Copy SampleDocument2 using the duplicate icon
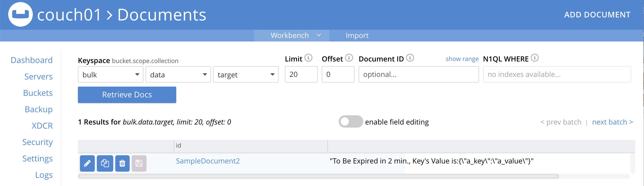The image size is (644, 186). point(105,163)
